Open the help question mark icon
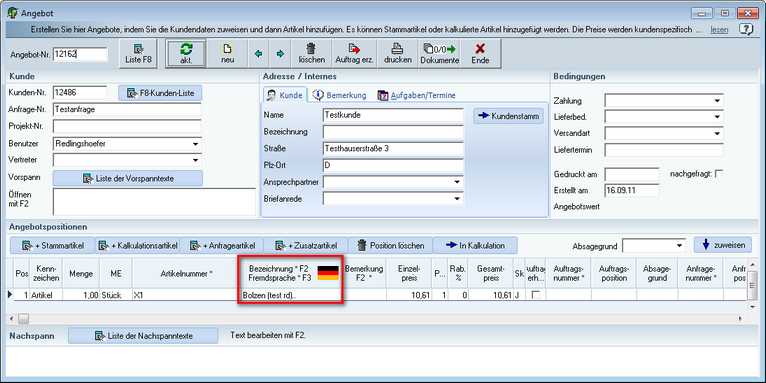The height and width of the screenshot is (383, 766). [x=745, y=29]
